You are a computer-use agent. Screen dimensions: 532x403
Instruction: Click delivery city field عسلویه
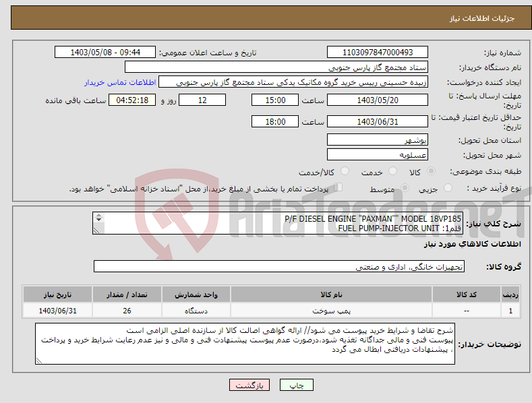coord(378,154)
